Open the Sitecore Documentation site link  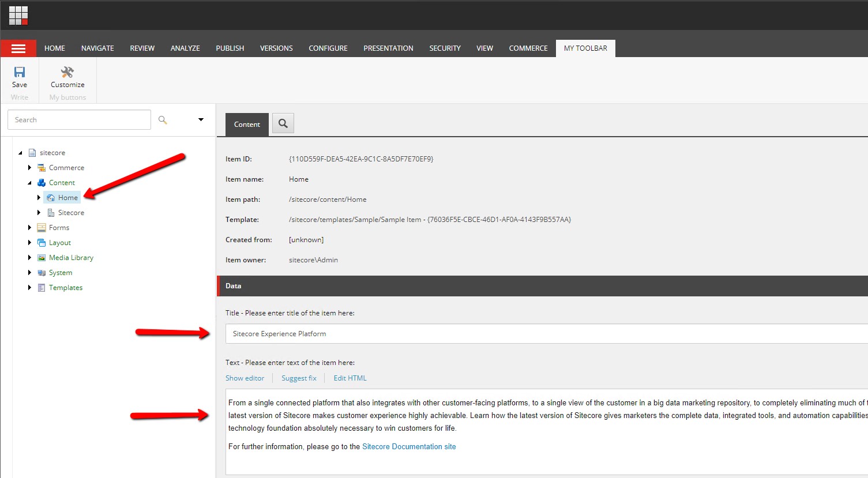pyautogui.click(x=409, y=447)
